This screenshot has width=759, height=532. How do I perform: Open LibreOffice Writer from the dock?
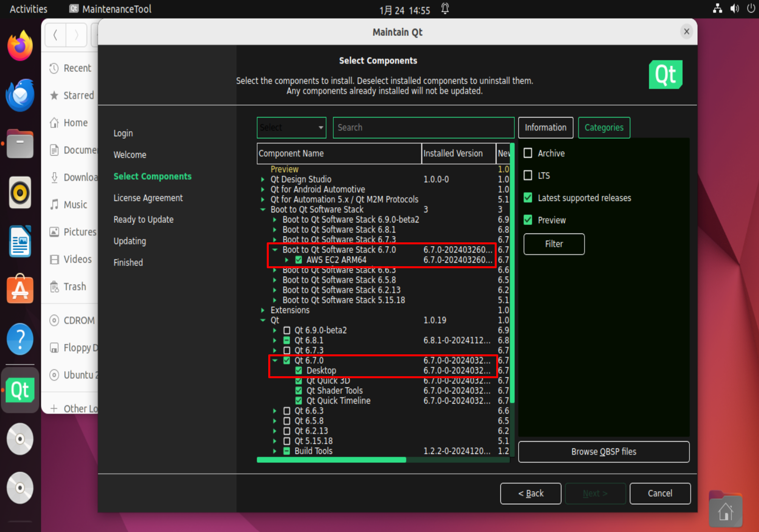tap(20, 241)
